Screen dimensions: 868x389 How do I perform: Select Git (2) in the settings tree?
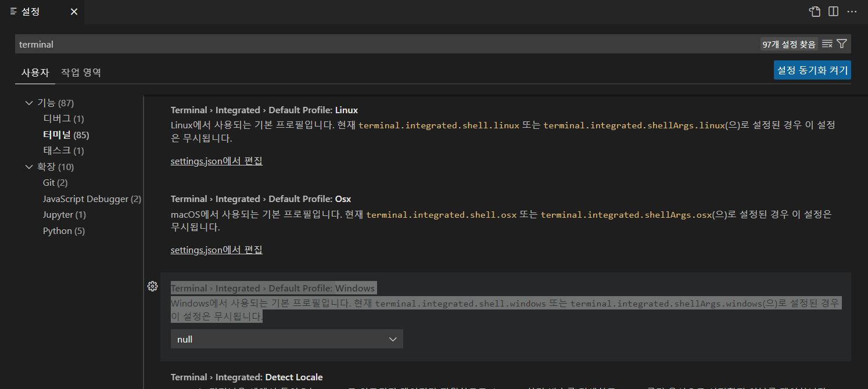point(55,182)
